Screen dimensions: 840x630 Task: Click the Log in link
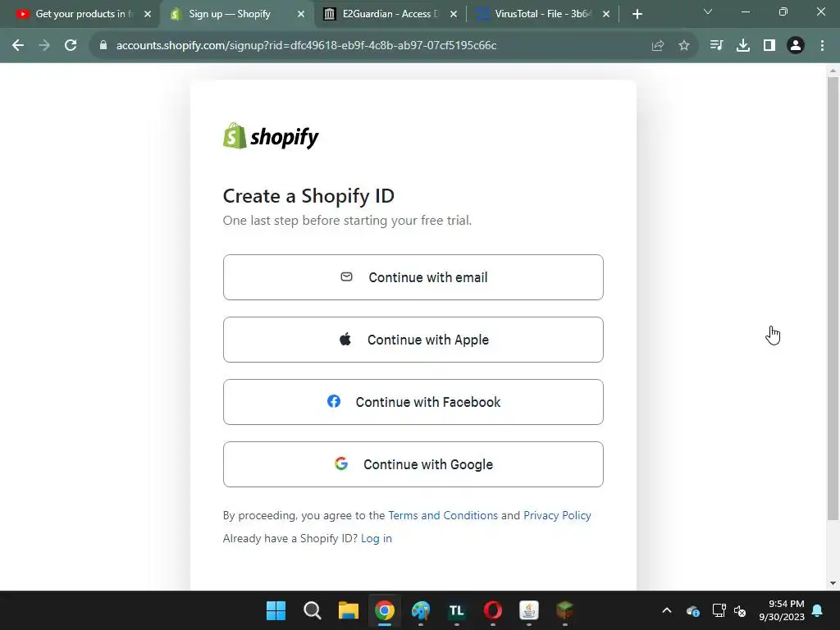pyautogui.click(x=376, y=538)
